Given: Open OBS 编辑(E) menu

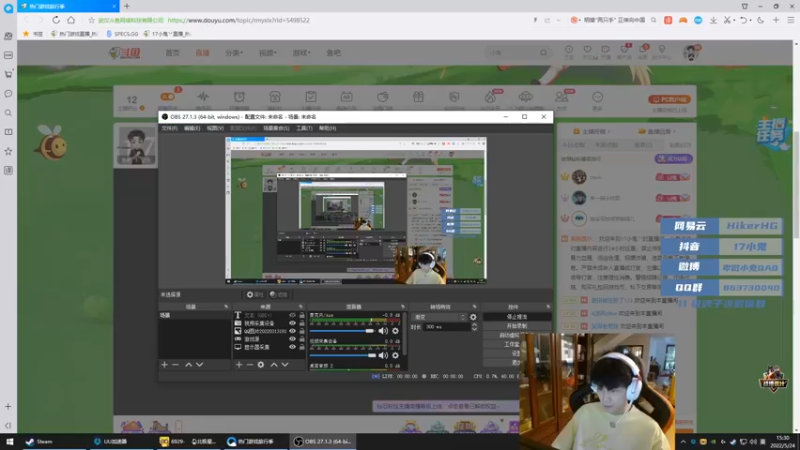Looking at the screenshot, I should [x=192, y=128].
